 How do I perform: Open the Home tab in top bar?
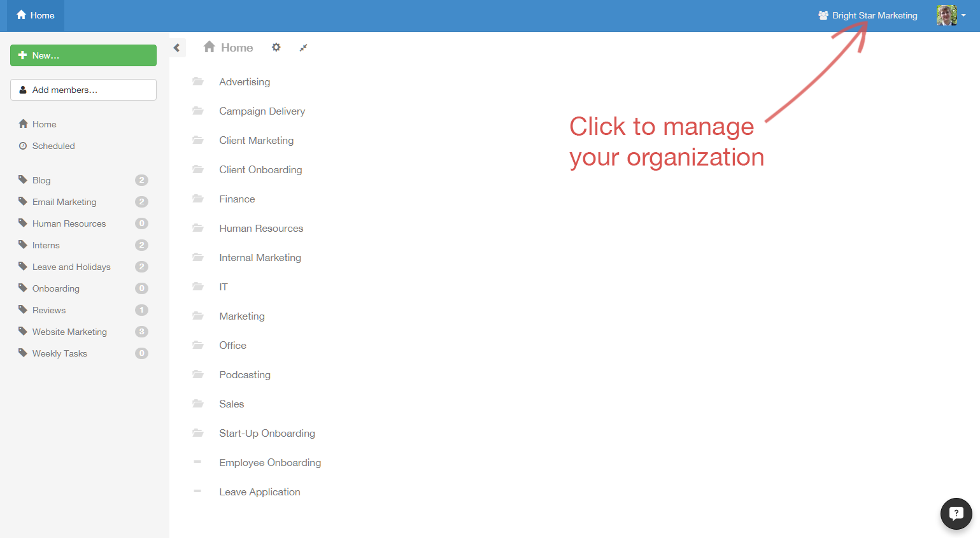tap(36, 15)
